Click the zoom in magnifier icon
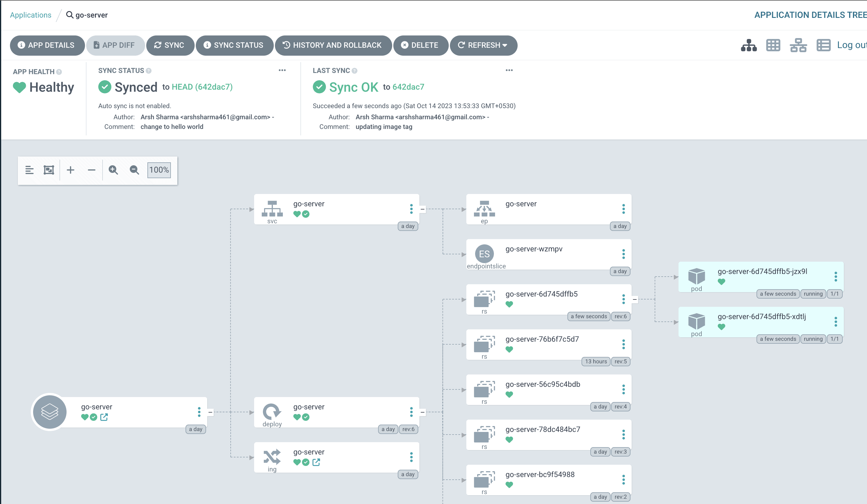The height and width of the screenshot is (504, 867). (113, 169)
